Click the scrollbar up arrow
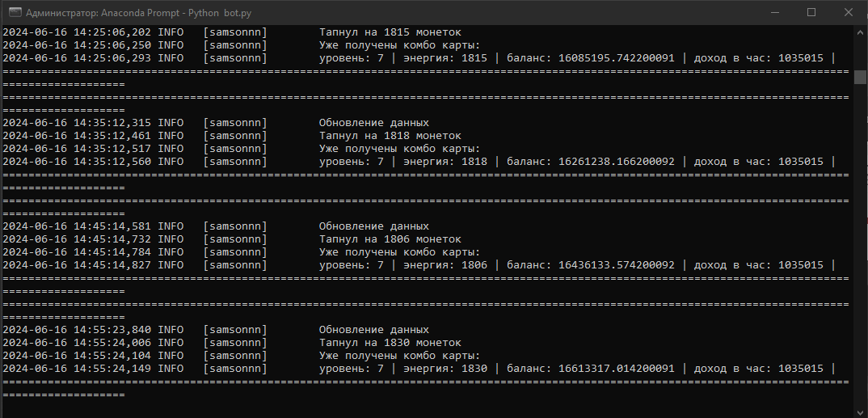 coord(861,32)
